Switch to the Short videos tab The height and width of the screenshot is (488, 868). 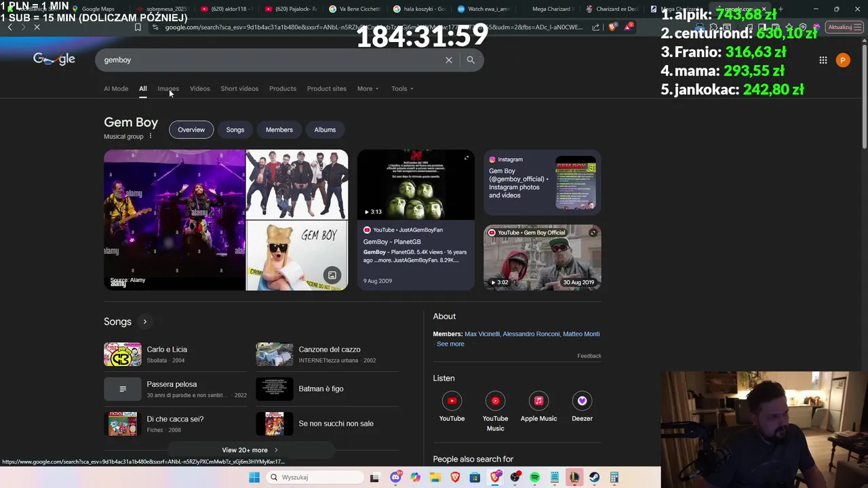(239, 89)
